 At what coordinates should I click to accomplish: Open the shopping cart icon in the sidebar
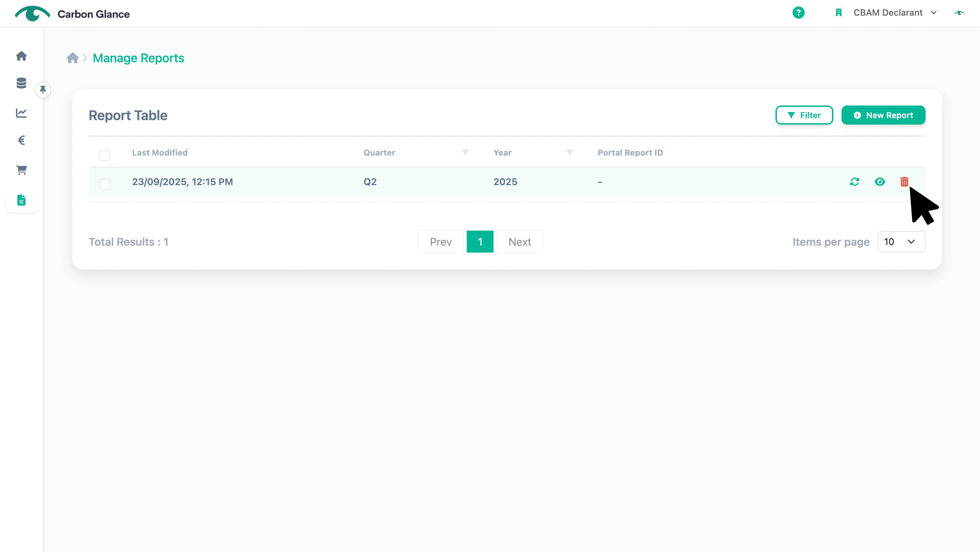(21, 170)
